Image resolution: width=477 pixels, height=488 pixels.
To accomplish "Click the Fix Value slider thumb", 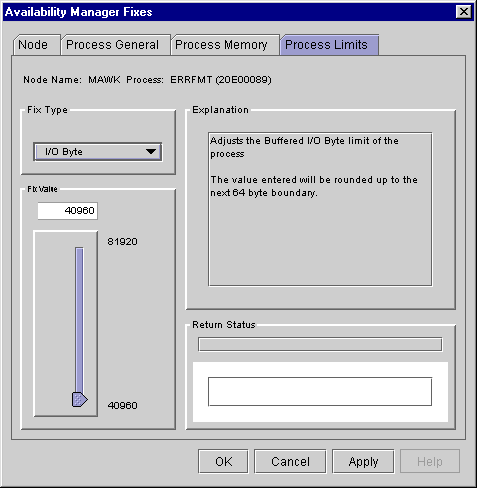I will click(x=79, y=399).
